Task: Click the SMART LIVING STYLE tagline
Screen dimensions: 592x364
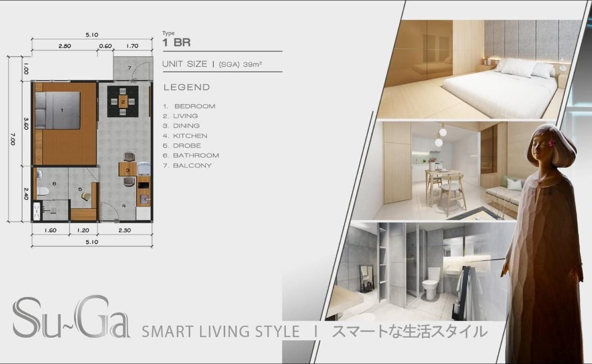Action: click(220, 332)
